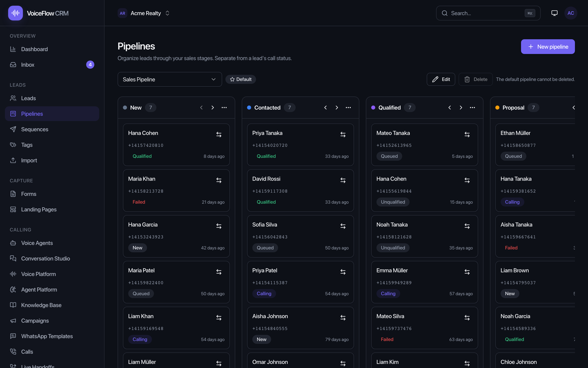Move the New column left with its arrow

[x=201, y=108]
